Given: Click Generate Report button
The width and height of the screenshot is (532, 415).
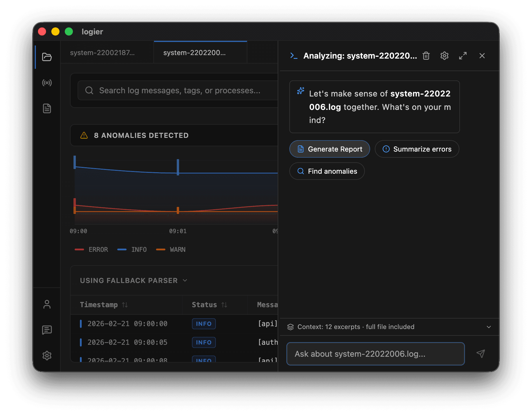Looking at the screenshot, I should pos(330,149).
